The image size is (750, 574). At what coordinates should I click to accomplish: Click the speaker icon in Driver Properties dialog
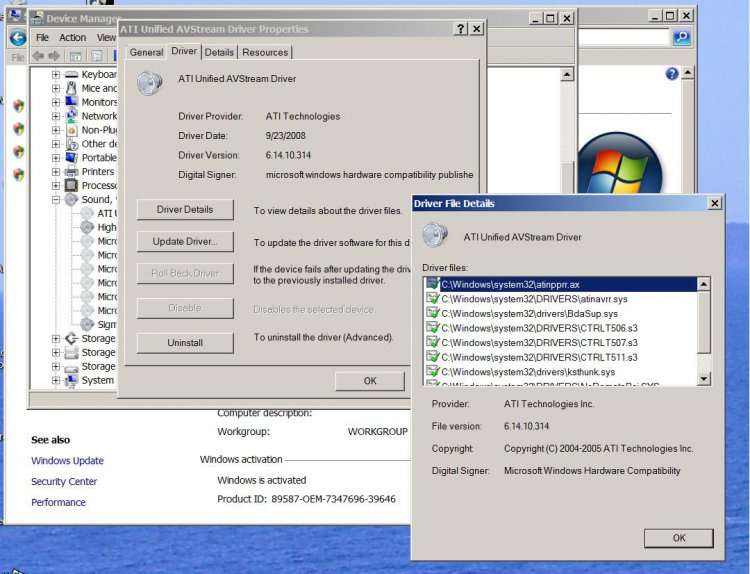150,82
